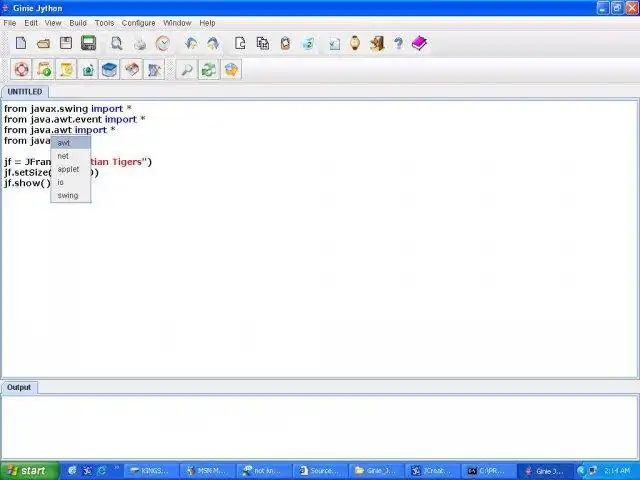Click the blue box package icon
Image resolution: width=640 pixels, height=480 pixels.
[109, 69]
